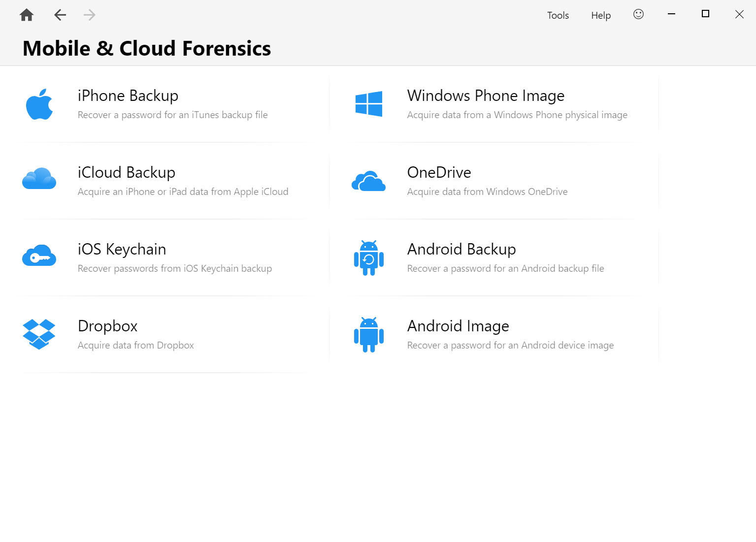Click the Android Backup robot icon
This screenshot has width=756, height=542.
point(369,257)
